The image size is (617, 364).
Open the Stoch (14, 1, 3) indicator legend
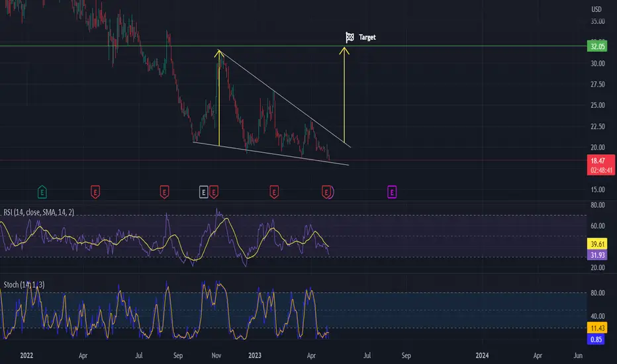coord(24,285)
